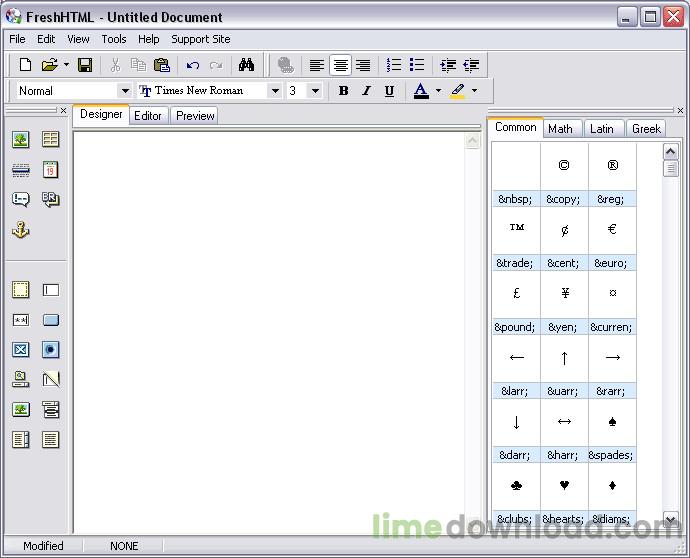Apply the font color A button
This screenshot has height=558, width=690.
click(x=421, y=91)
